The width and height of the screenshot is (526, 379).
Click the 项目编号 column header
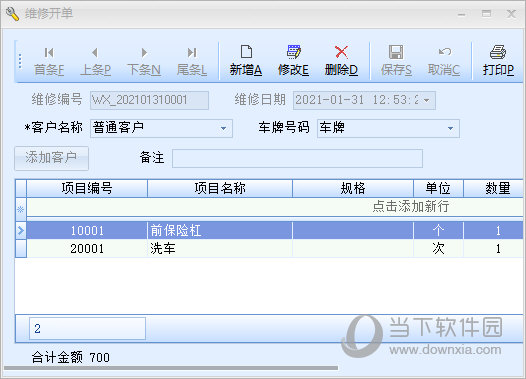pyautogui.click(x=87, y=188)
